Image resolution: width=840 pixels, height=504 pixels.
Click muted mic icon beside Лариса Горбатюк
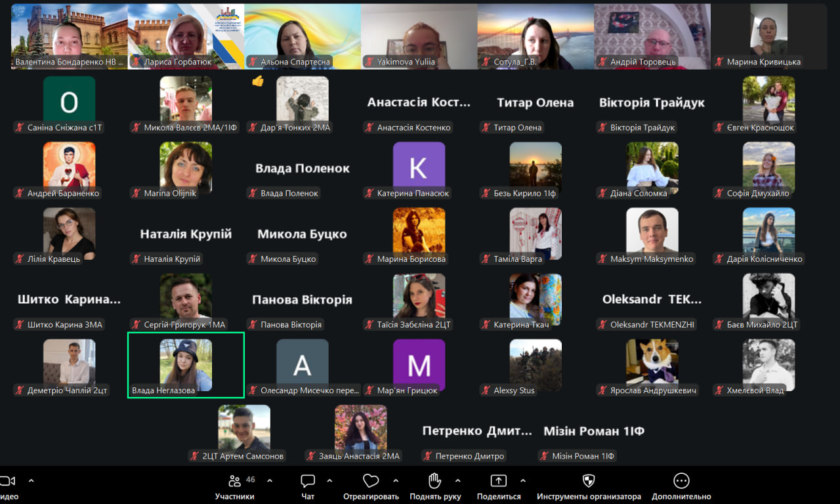click(136, 62)
